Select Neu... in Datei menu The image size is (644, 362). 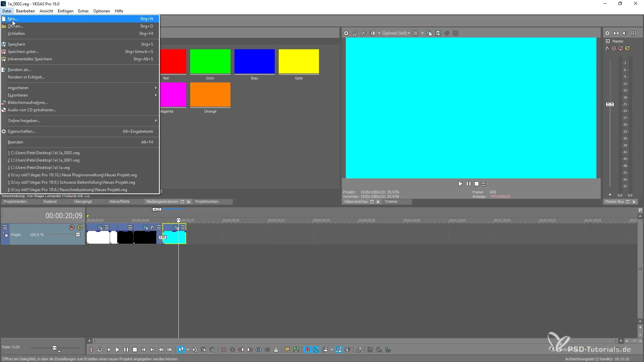coord(80,19)
